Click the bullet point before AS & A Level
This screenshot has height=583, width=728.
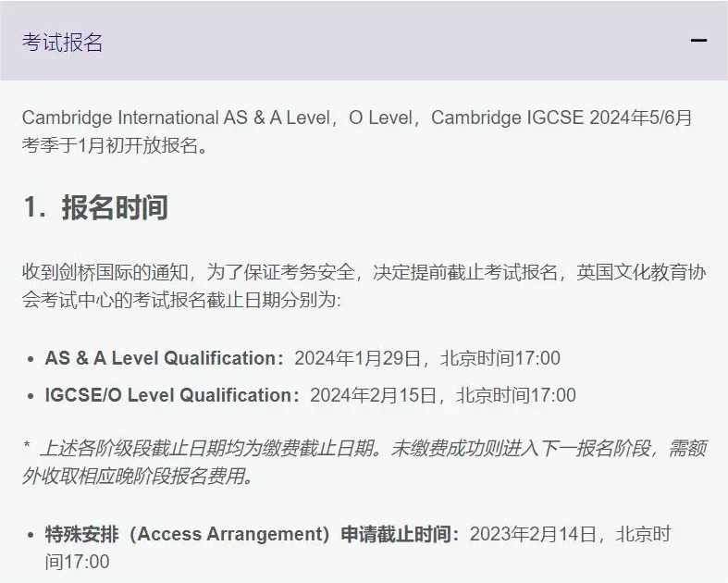pos(31,359)
